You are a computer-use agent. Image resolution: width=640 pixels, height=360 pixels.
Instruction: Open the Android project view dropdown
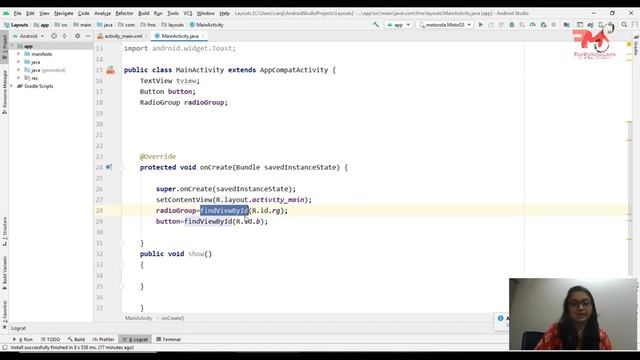29,36
